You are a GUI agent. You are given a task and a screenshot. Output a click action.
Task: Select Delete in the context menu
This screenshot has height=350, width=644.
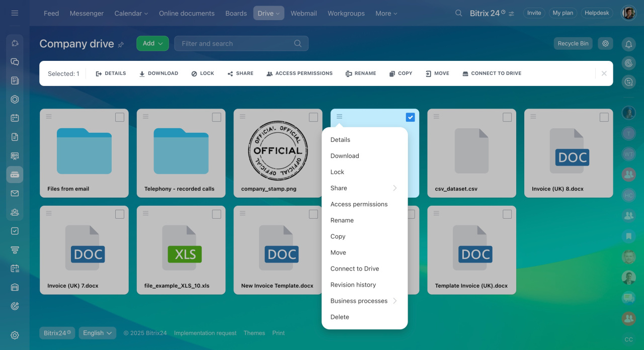[x=340, y=317]
